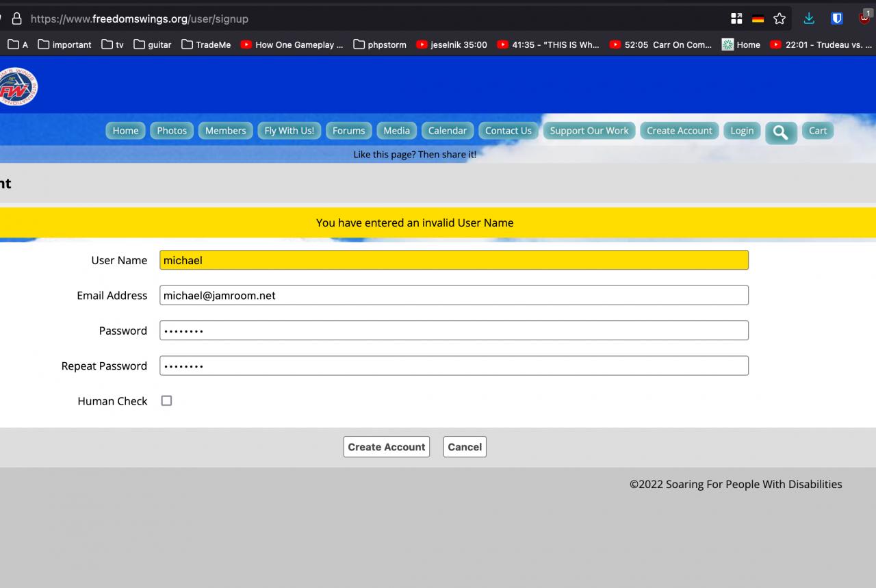Tick the Human Check checkbox
Viewport: 876px width, 588px height.
click(x=166, y=401)
